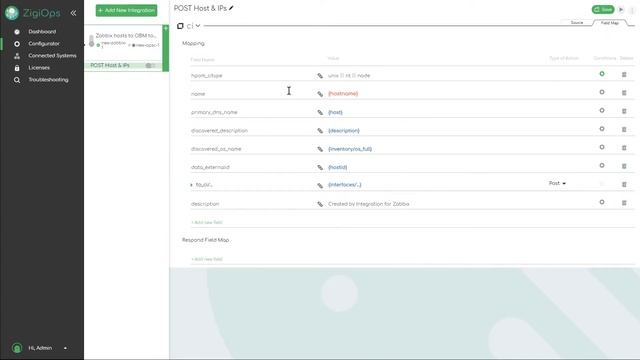The width and height of the screenshot is (640, 360).
Task: Open conditions for discovered_os_name row
Action: coord(602,147)
